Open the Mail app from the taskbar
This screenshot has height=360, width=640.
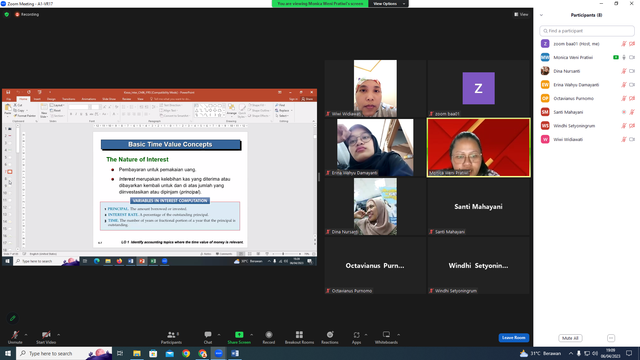(169, 353)
